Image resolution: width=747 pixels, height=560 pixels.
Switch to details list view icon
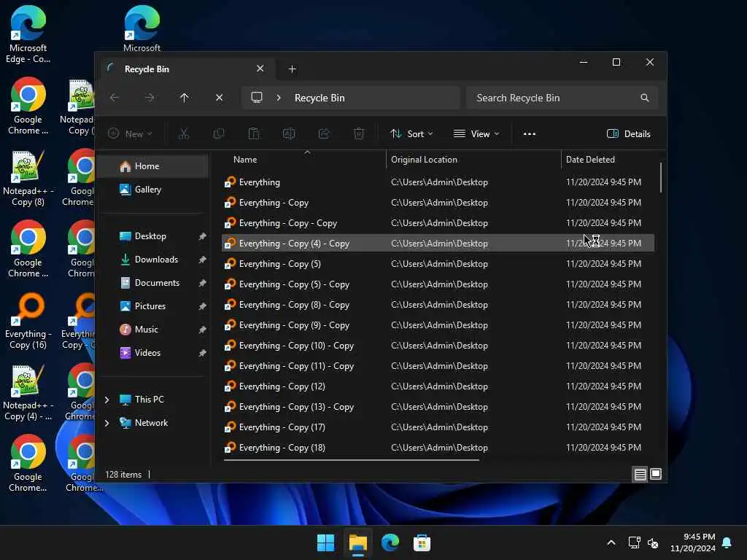pos(640,474)
